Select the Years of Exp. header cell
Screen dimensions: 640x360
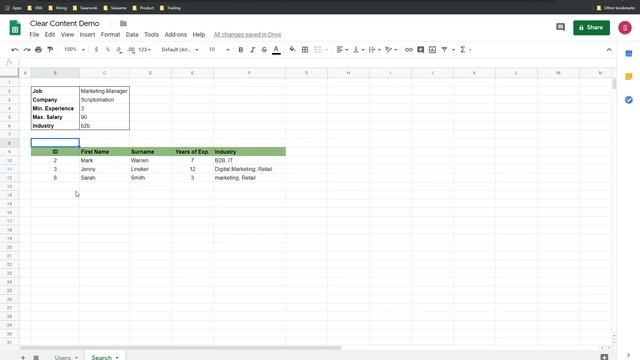coord(192,152)
